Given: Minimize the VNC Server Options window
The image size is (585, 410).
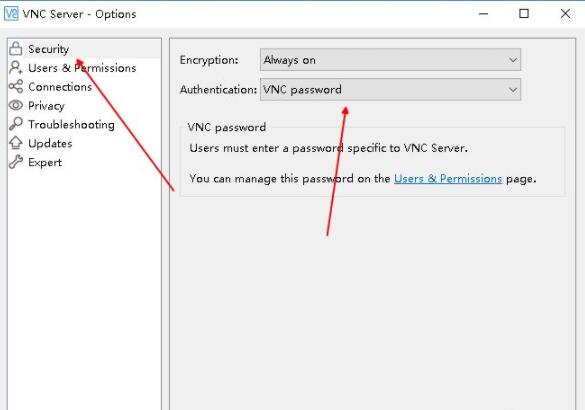Looking at the screenshot, I should point(484,14).
